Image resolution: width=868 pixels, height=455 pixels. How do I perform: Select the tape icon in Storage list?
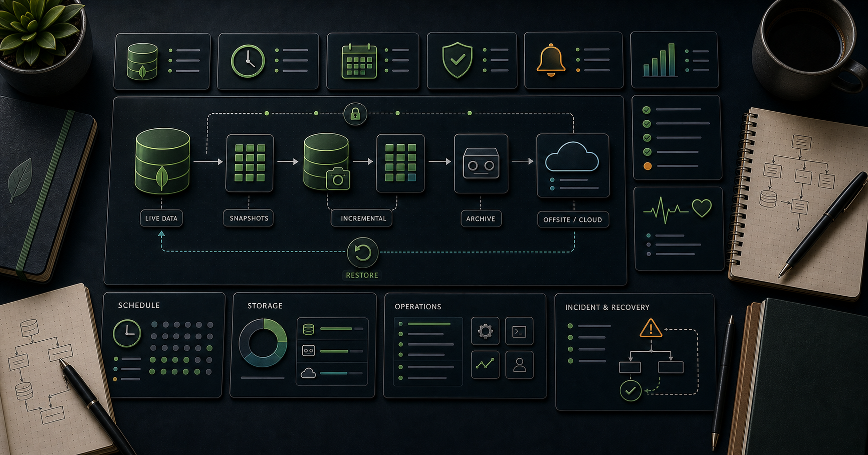309,351
